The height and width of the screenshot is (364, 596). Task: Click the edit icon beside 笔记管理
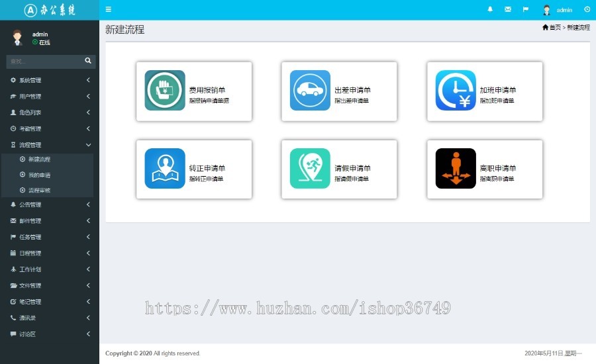point(13,302)
